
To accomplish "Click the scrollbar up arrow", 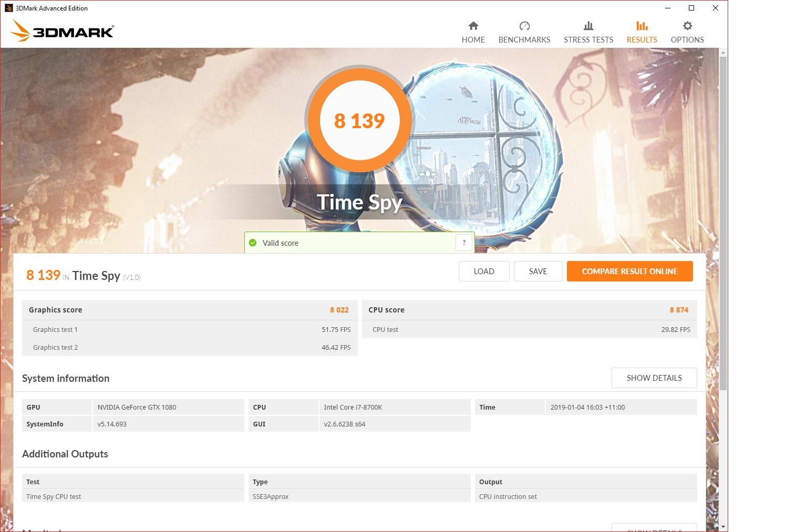I will pos(723,53).
